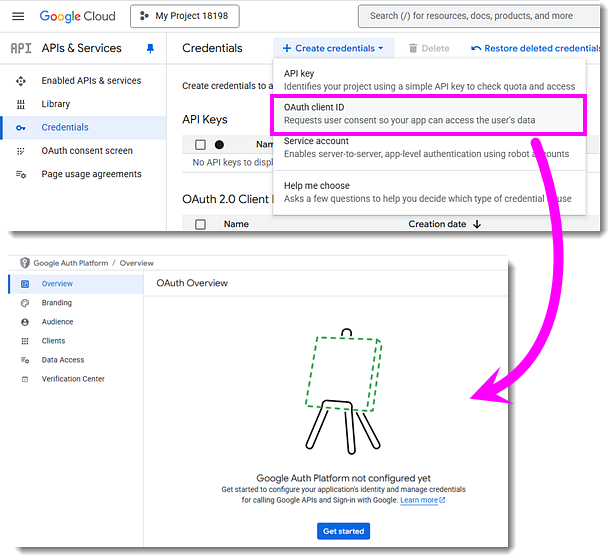Image resolution: width=608 pixels, height=556 pixels.
Task: Unpin APIs & Services with pin icon
Action: coord(150,48)
